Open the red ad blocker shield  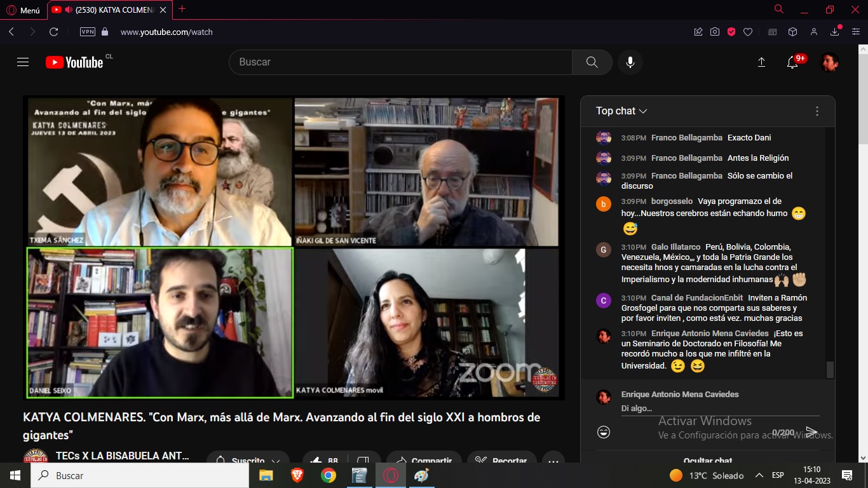[x=731, y=32]
